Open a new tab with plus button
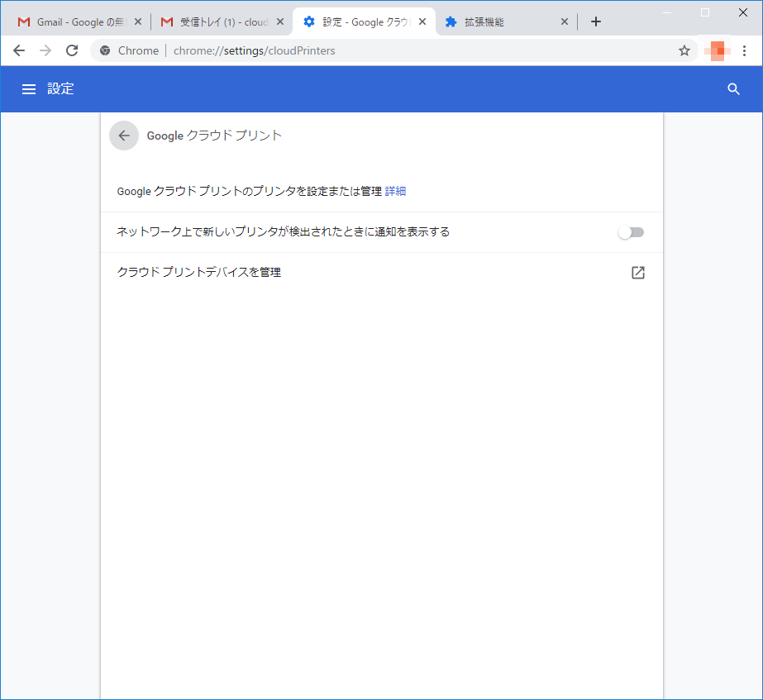763x700 pixels. click(596, 21)
